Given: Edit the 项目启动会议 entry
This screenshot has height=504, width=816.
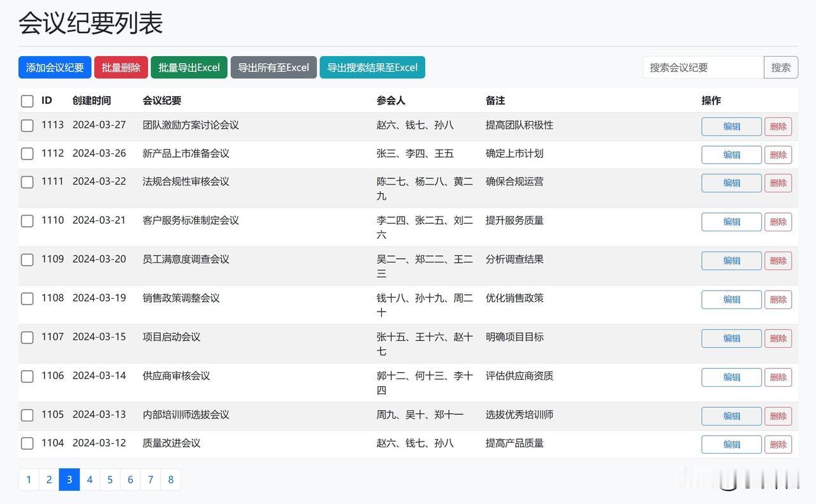Looking at the screenshot, I should [731, 338].
